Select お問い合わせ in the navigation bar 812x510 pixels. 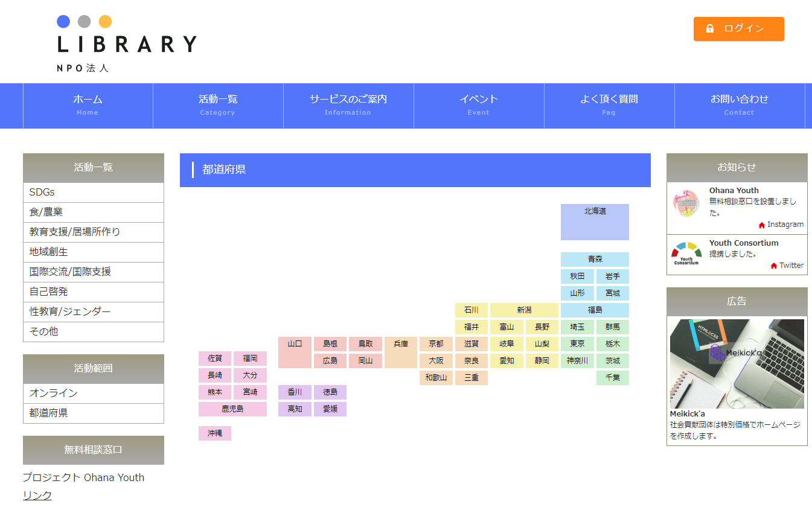click(740, 105)
